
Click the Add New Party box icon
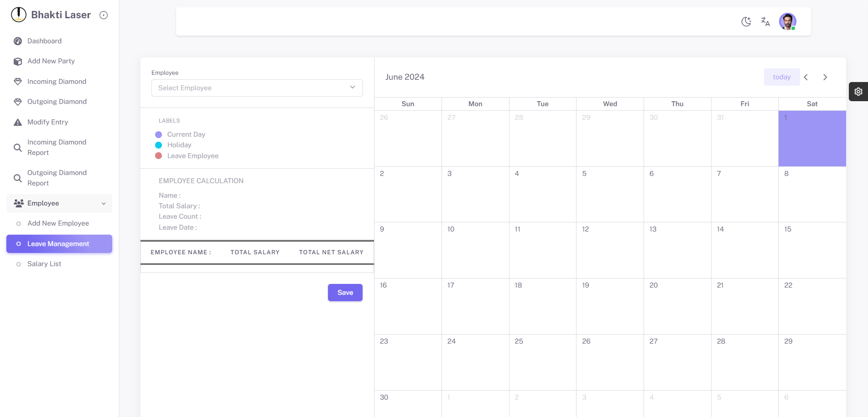click(18, 62)
